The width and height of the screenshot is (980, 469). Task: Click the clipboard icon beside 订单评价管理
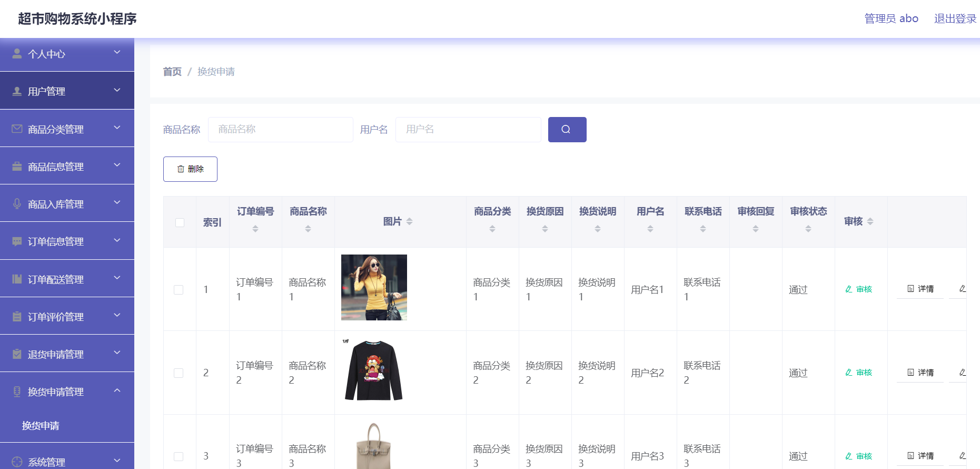(x=17, y=316)
